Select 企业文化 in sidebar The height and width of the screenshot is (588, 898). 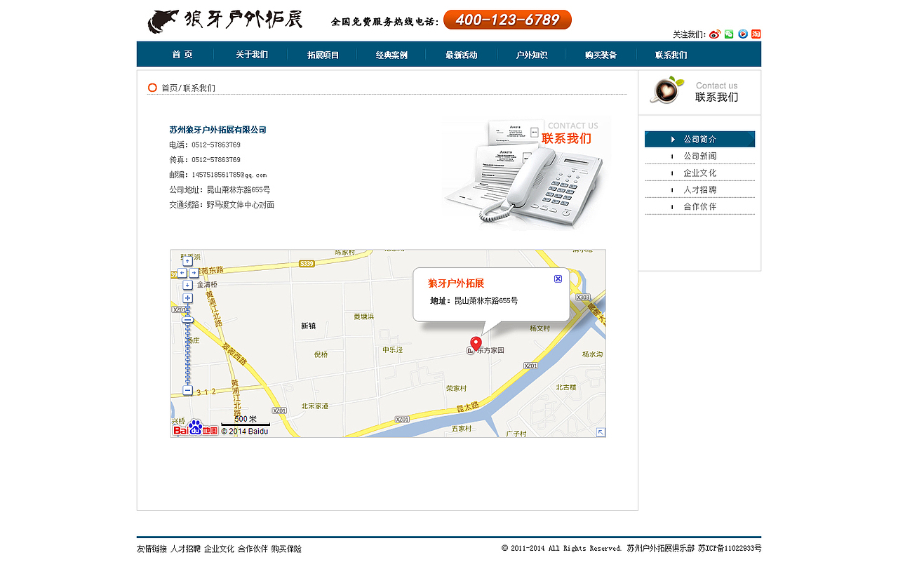click(699, 173)
